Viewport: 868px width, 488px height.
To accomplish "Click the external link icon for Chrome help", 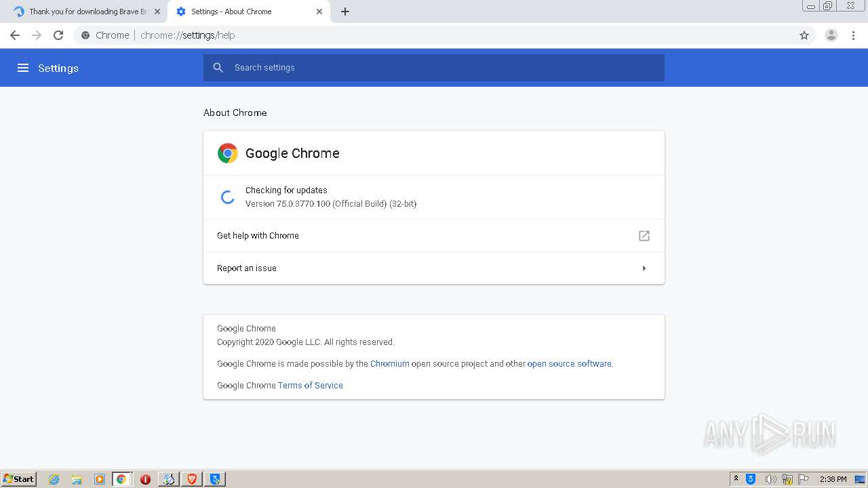I will (644, 236).
